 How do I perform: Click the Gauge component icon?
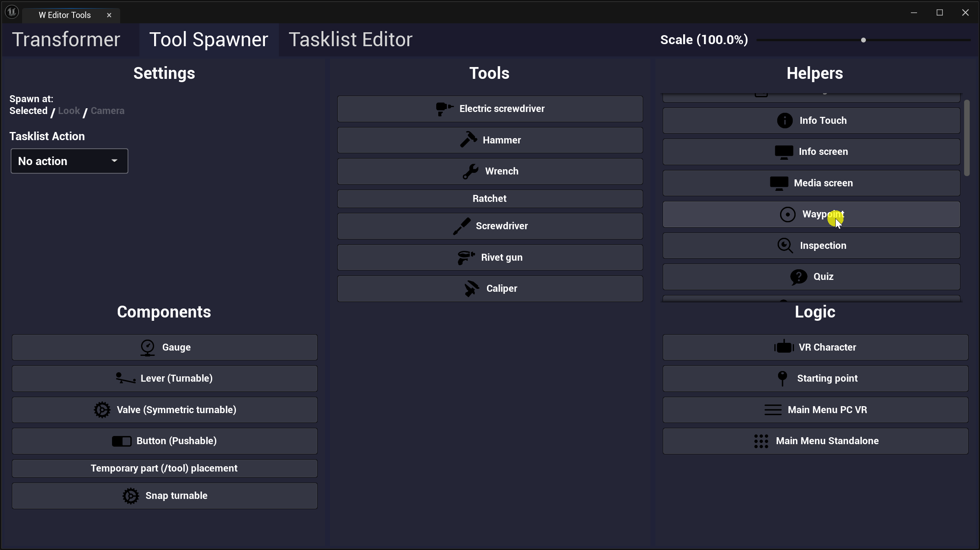[x=147, y=347]
